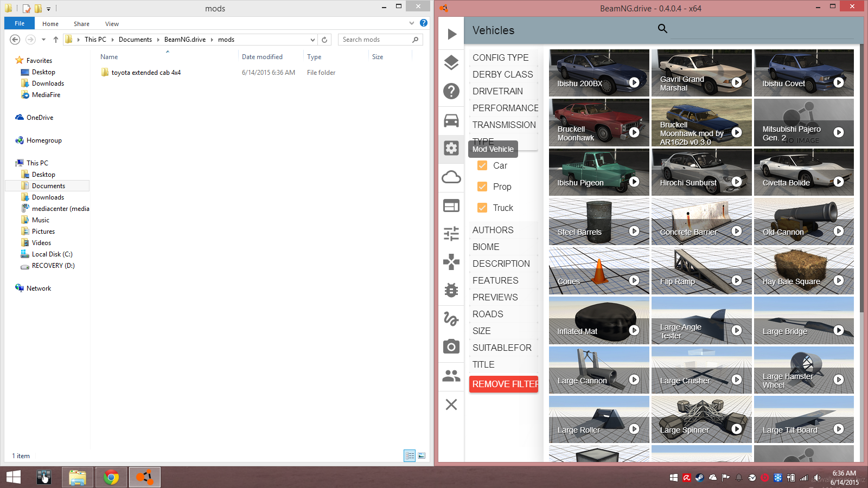Open the bug debug icon in sidebar
Image resolution: width=868 pixels, height=488 pixels.
451,290
